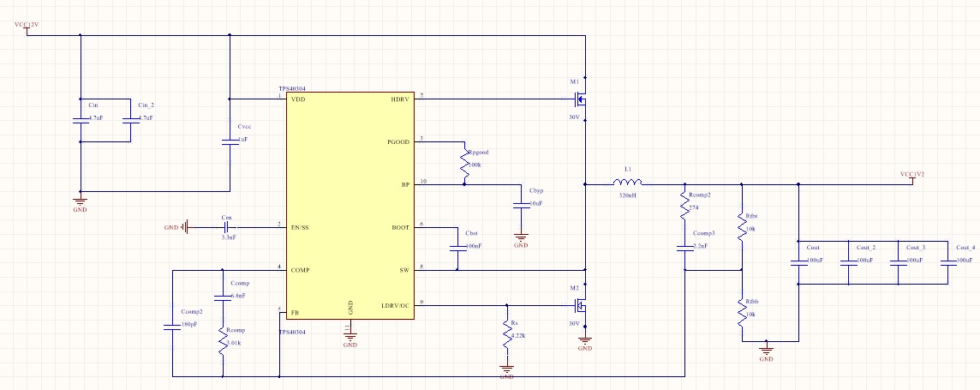This screenshot has width=980, height=390.
Task: Click the TPS40304 designator above the IC
Action: 292,89
